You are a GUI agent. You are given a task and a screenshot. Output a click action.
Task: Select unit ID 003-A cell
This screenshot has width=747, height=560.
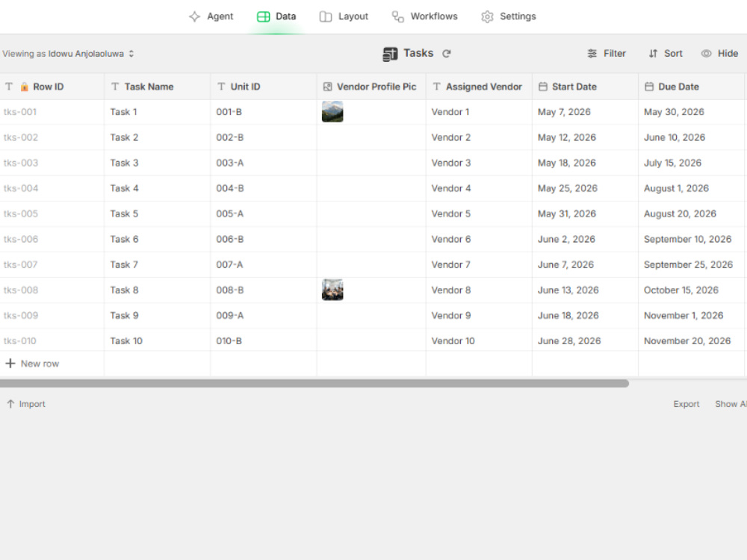(x=264, y=163)
